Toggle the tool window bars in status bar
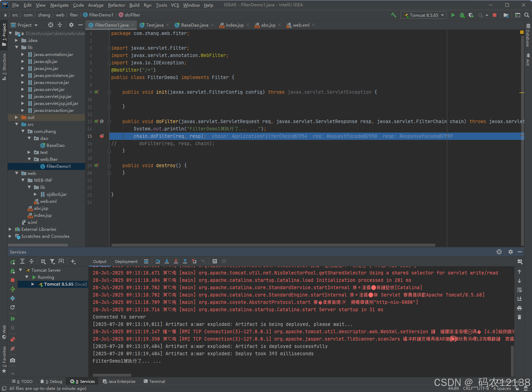This screenshot has height=392, width=532. tap(4, 389)
